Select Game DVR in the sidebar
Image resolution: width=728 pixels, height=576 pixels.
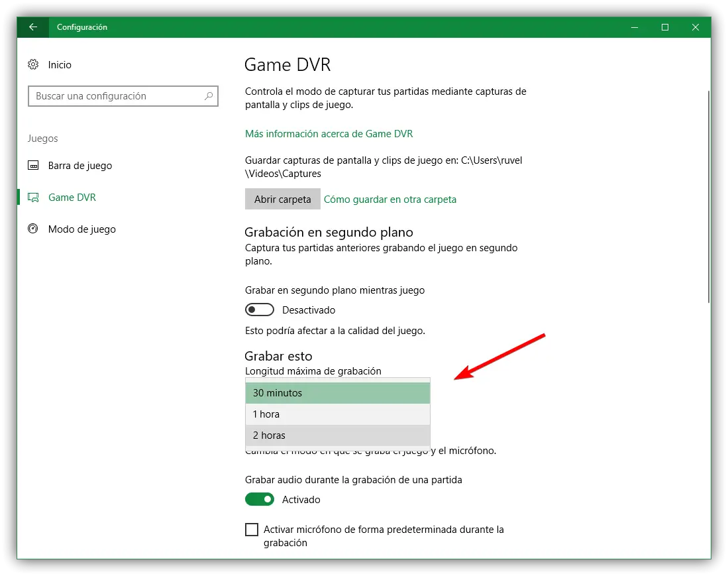(72, 198)
